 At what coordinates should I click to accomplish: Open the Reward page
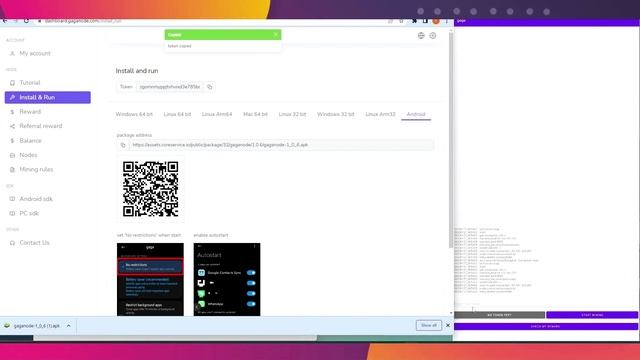(x=30, y=112)
